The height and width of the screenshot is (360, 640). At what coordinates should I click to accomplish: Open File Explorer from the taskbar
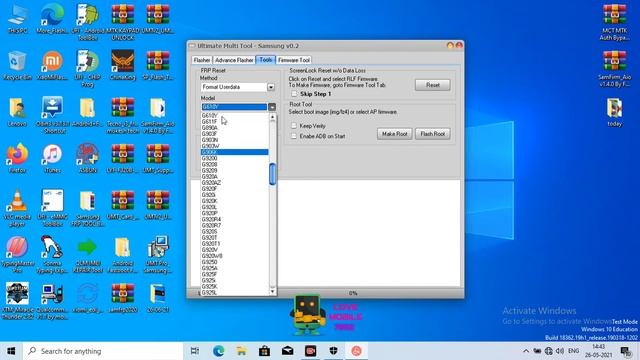pos(241,351)
